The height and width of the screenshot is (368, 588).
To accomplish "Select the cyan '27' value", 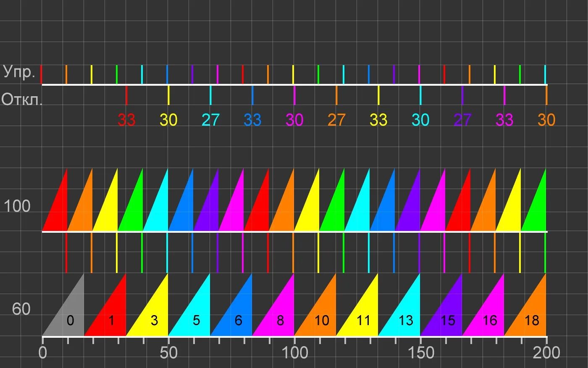I will 210,120.
